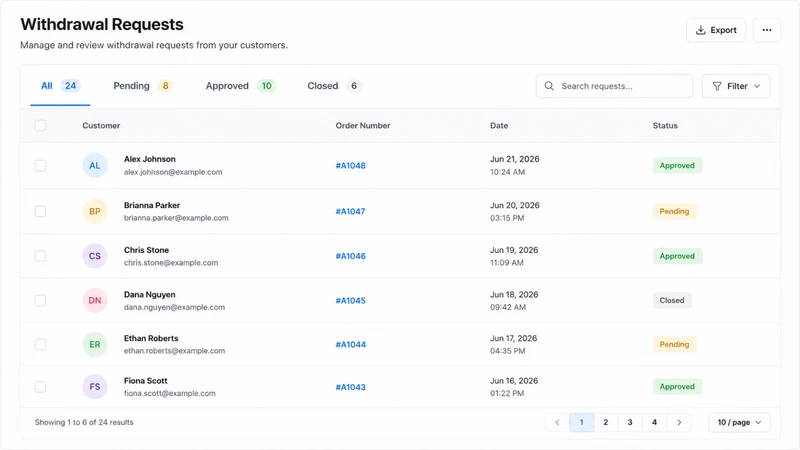Select page 4 in pagination
Screen dimensions: 800x450
coord(655,422)
